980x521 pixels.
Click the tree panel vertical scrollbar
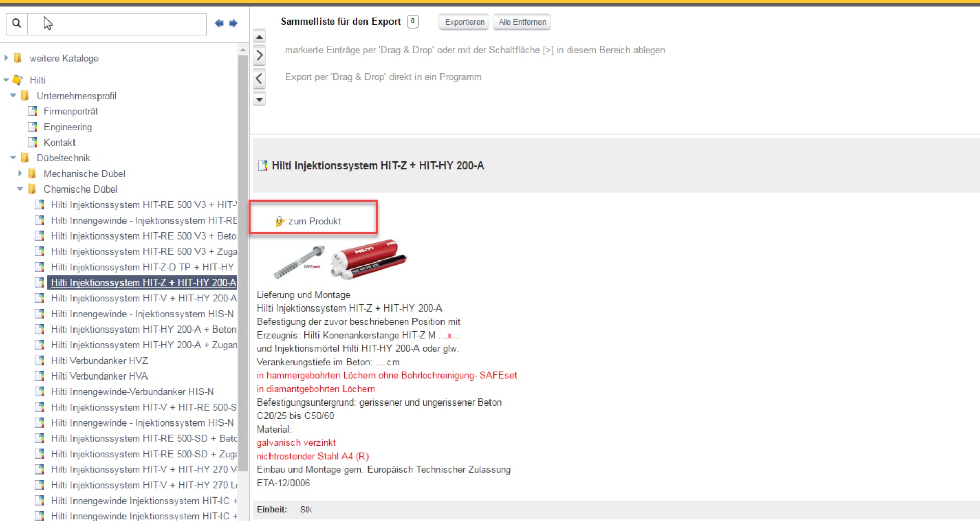pos(243,255)
